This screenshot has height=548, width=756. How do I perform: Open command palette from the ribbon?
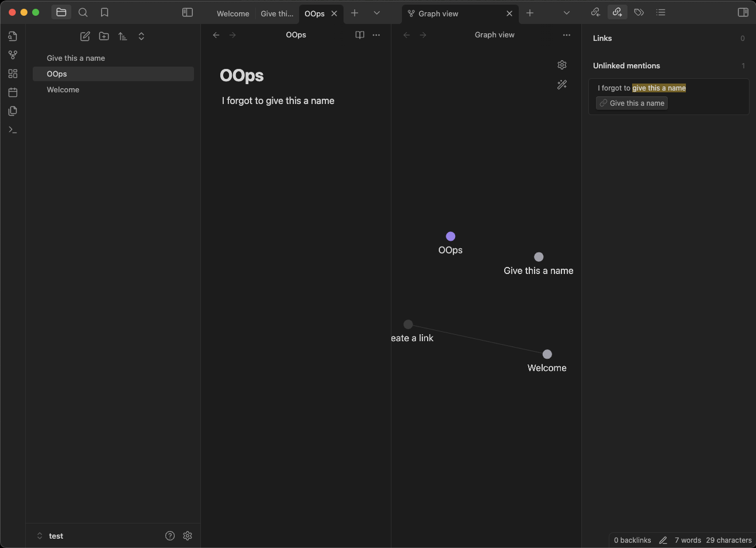(x=13, y=130)
